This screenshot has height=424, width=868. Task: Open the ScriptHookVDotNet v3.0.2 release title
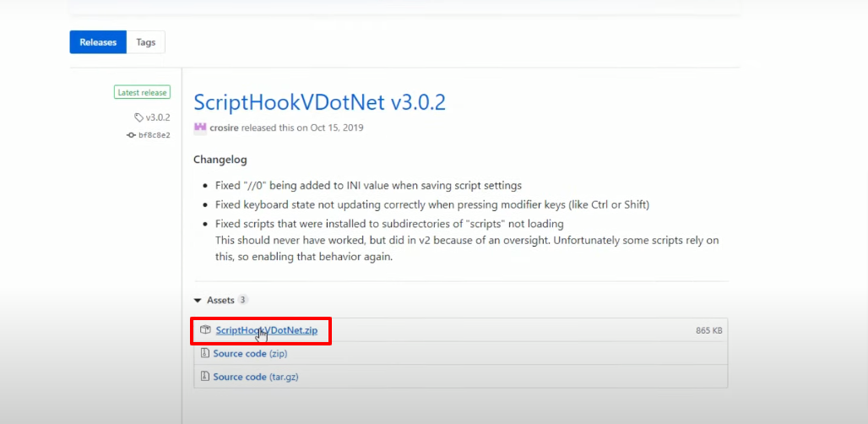point(319,103)
